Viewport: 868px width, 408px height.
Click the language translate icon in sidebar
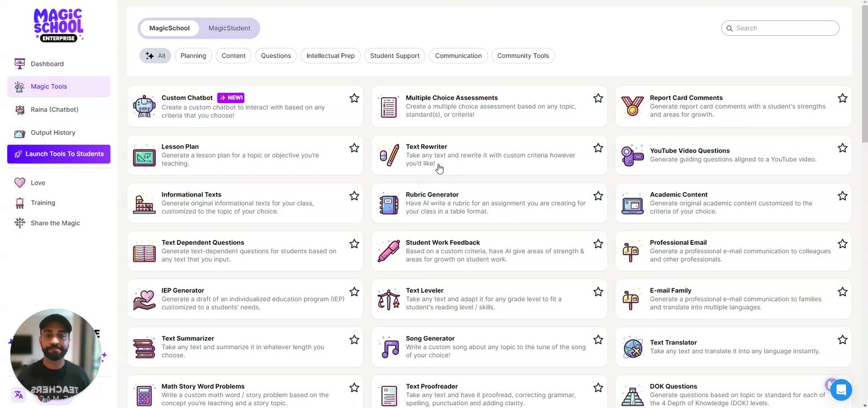(19, 395)
